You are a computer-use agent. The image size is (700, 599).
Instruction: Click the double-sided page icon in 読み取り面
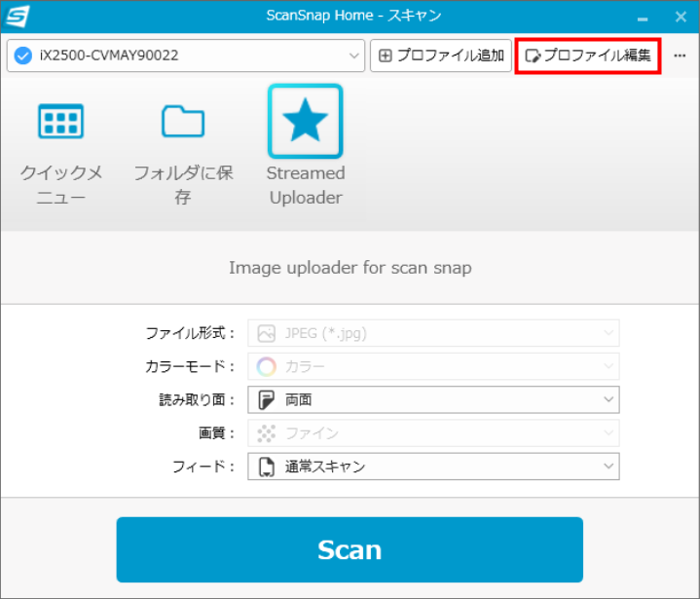pyautogui.click(x=266, y=399)
